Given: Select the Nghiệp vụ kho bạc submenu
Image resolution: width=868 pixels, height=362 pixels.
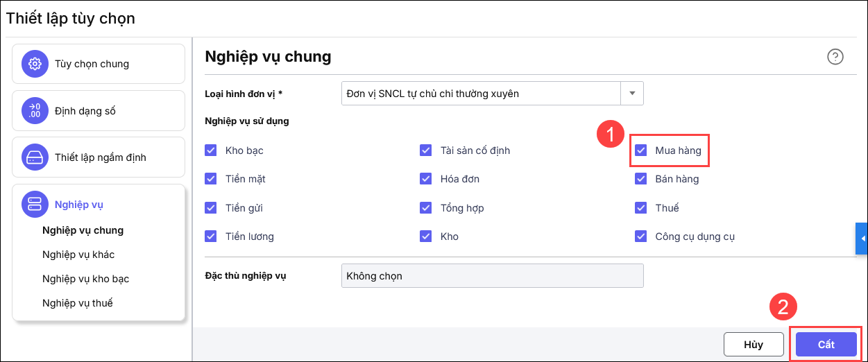Looking at the screenshot, I should [85, 279].
